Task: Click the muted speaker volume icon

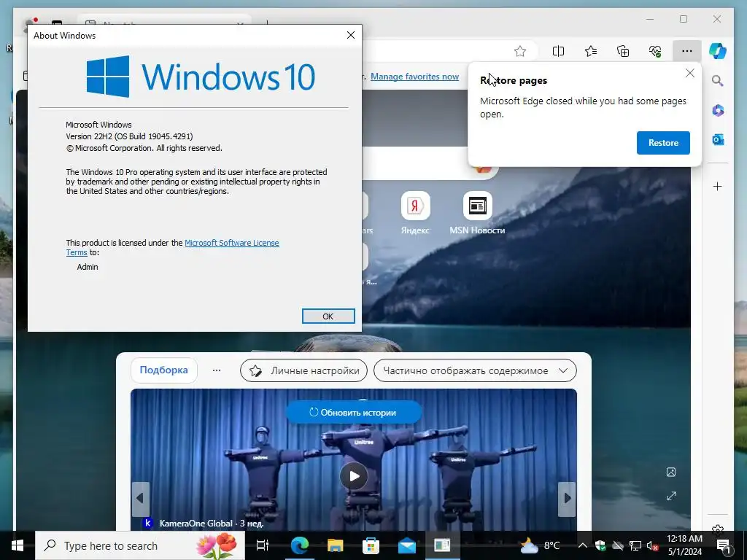Action: coord(652,545)
